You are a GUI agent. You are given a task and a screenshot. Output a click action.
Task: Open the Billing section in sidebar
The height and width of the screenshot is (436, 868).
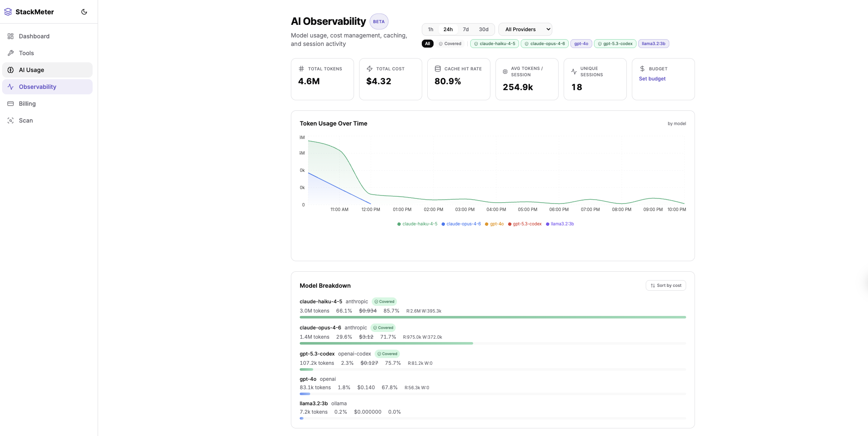27,103
